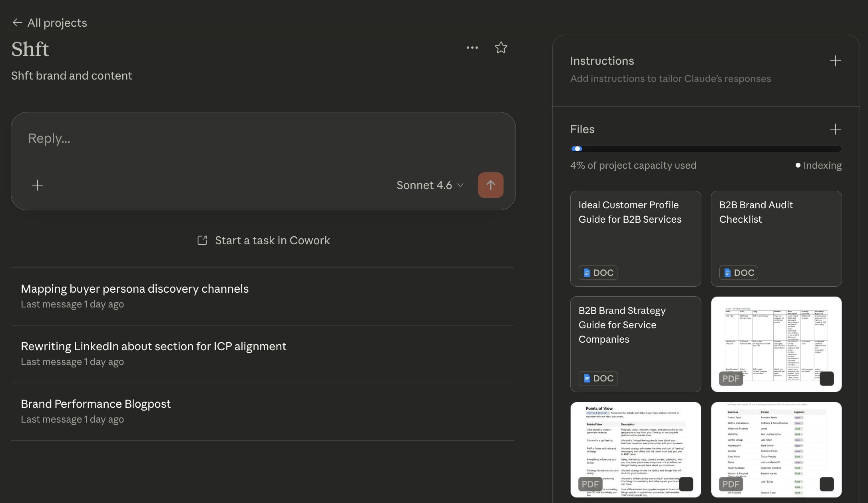Open B2B Brand Audit Checklist file
This screenshot has width=868, height=503.
pyautogui.click(x=776, y=238)
